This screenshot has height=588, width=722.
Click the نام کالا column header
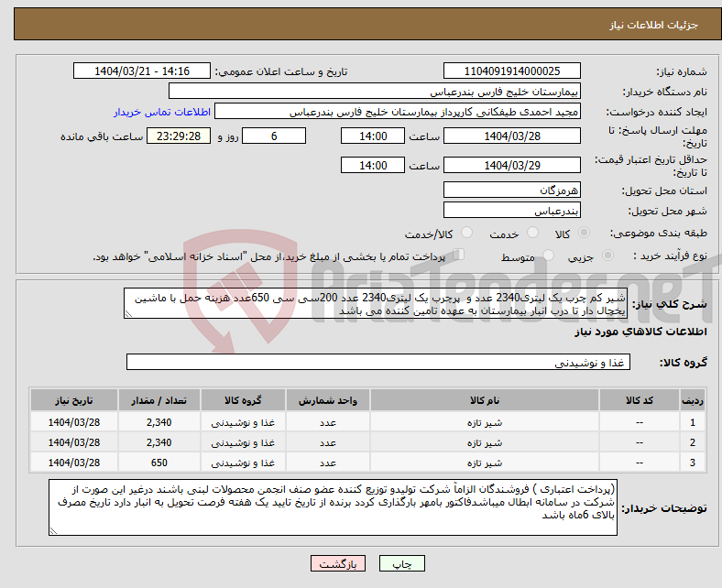point(485,400)
